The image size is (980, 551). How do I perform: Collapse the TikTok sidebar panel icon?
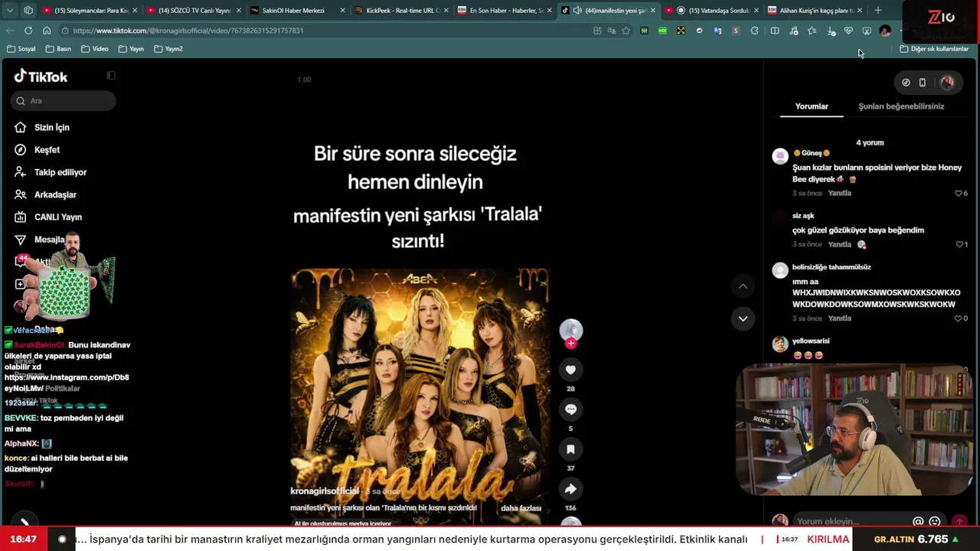(x=111, y=75)
